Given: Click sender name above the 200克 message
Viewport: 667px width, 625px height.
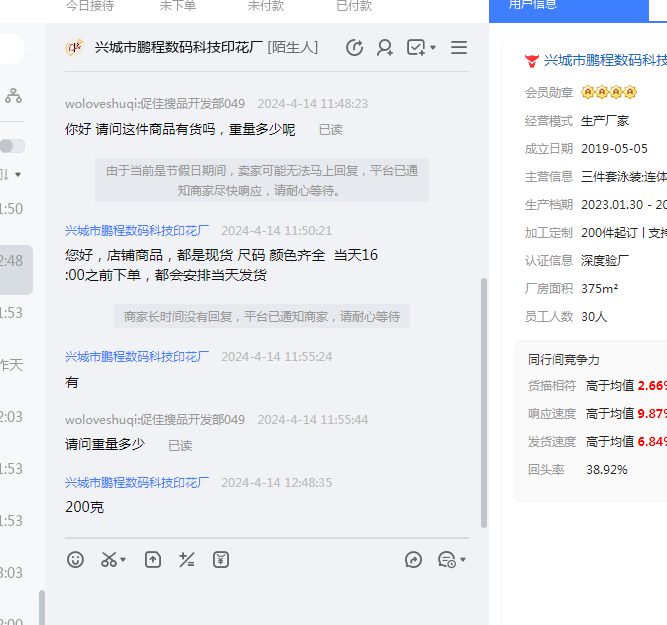Looking at the screenshot, I should point(137,482).
